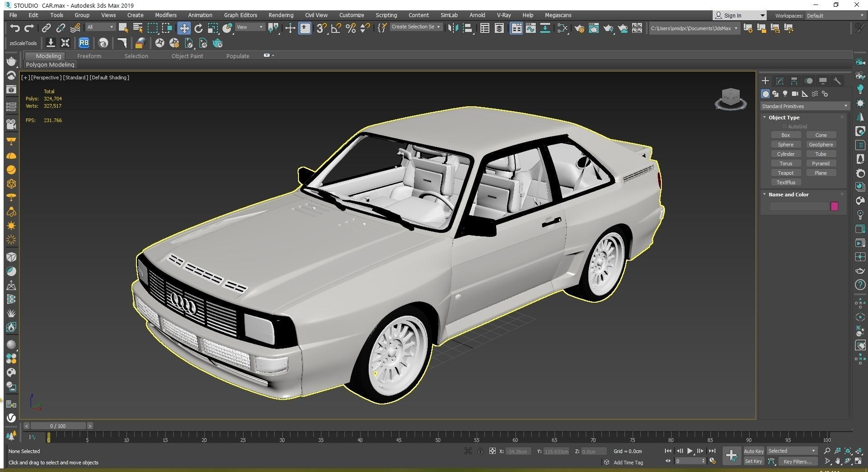Click the TextPlus button
Viewport: 868px width, 472px height.
point(786,182)
